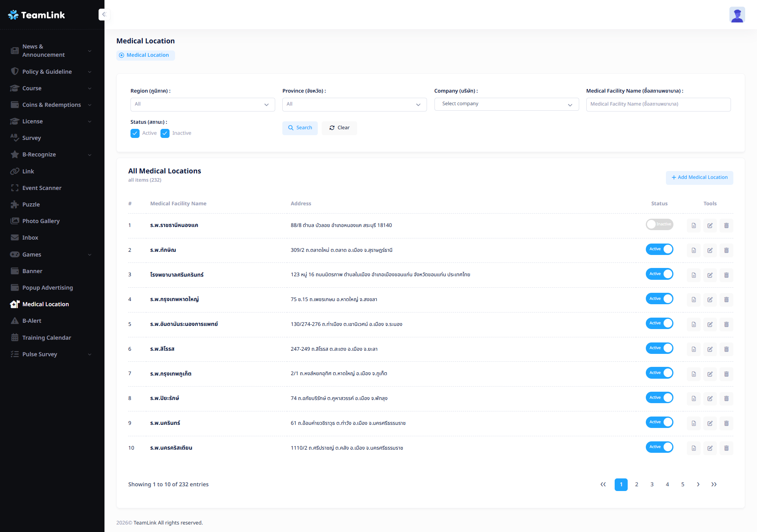
Task: Open the Province dropdown filter
Action: click(x=354, y=104)
